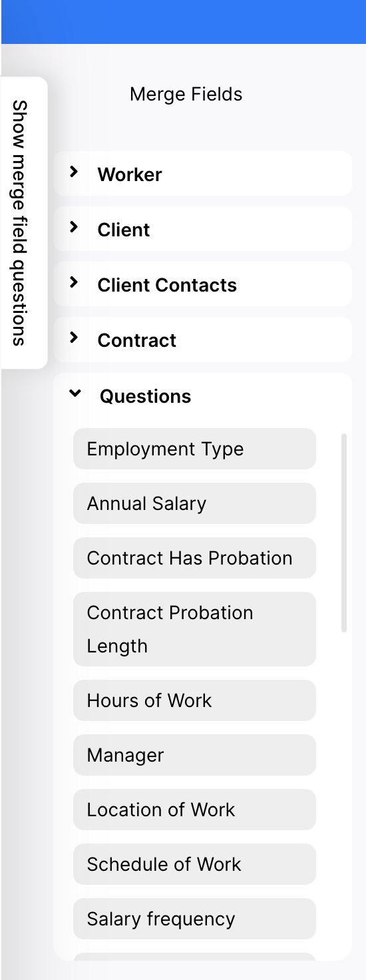Screen dimensions: 366x980
Task: Expand the Contract section chevron
Action: tap(74, 338)
